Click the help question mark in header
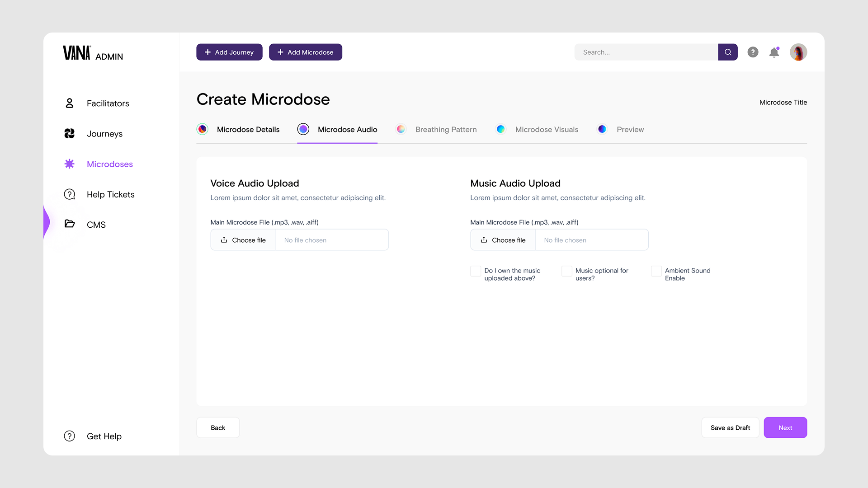The width and height of the screenshot is (868, 488). (753, 52)
